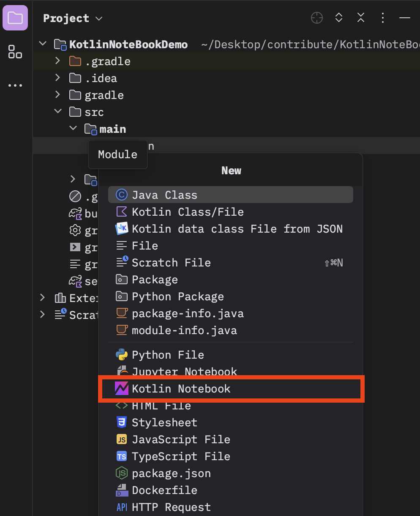Open the Project view dropdown
This screenshot has height=516, width=420.
pyautogui.click(x=73, y=18)
